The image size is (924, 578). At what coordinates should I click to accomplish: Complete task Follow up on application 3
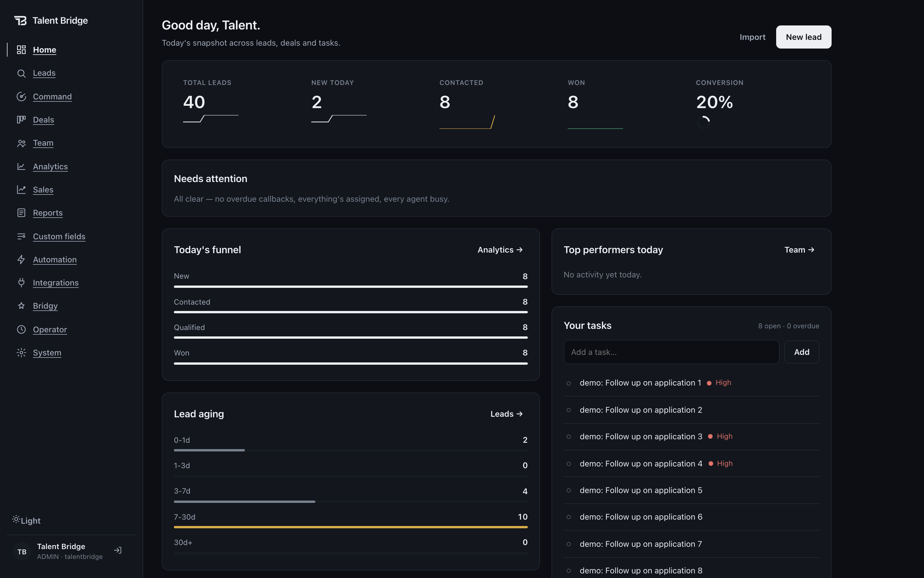pos(569,437)
